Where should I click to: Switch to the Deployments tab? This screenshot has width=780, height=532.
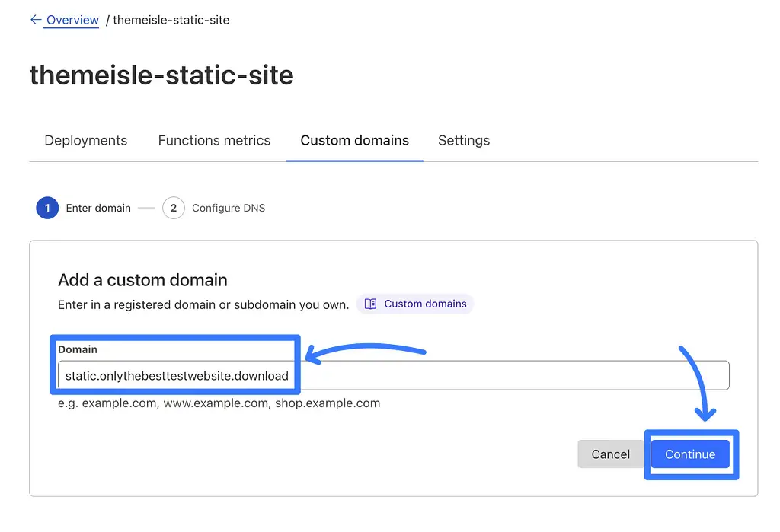pos(85,140)
